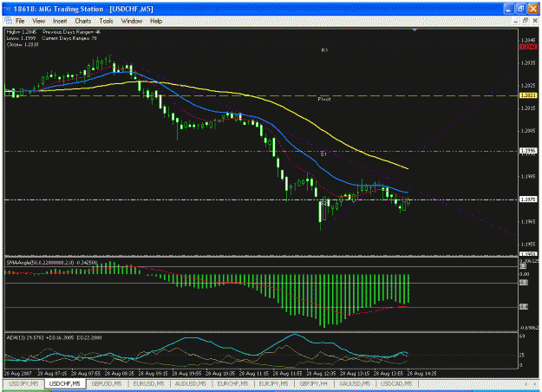Click the 1.1996 price tag on scale
This screenshot has height=392, width=542.
point(528,151)
